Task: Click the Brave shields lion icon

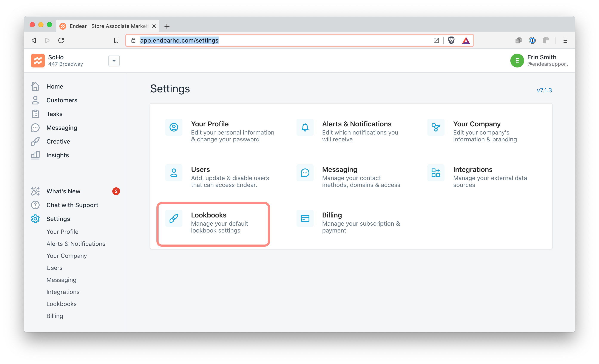Action: point(451,40)
